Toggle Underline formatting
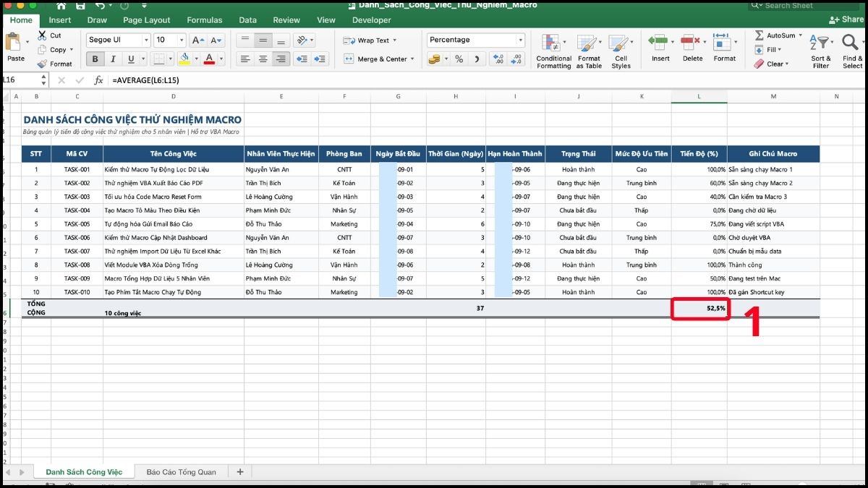 click(x=131, y=59)
